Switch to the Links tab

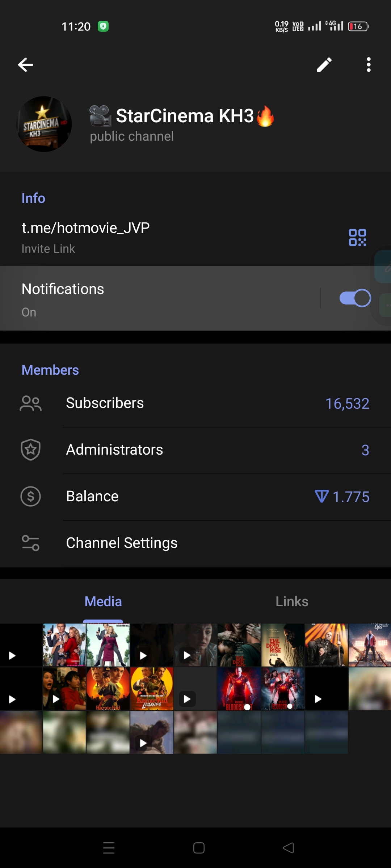[292, 601]
